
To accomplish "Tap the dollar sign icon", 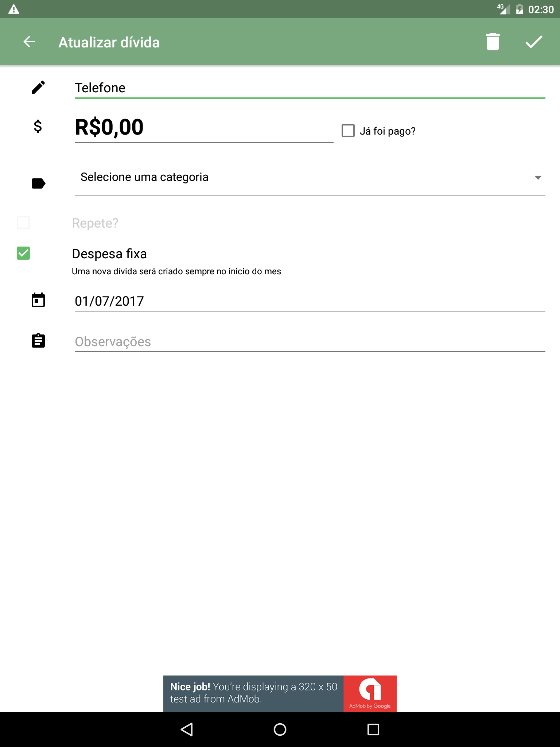I will pos(38,127).
